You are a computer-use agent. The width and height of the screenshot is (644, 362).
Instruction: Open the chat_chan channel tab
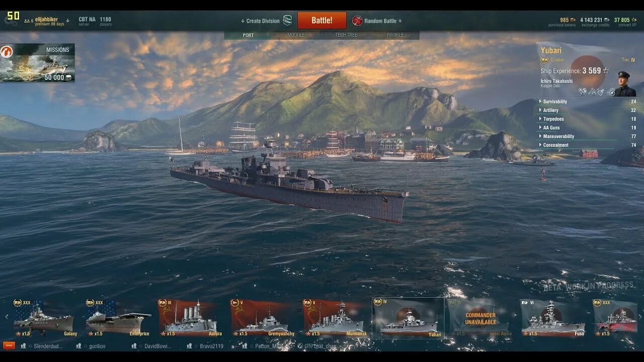point(316,346)
